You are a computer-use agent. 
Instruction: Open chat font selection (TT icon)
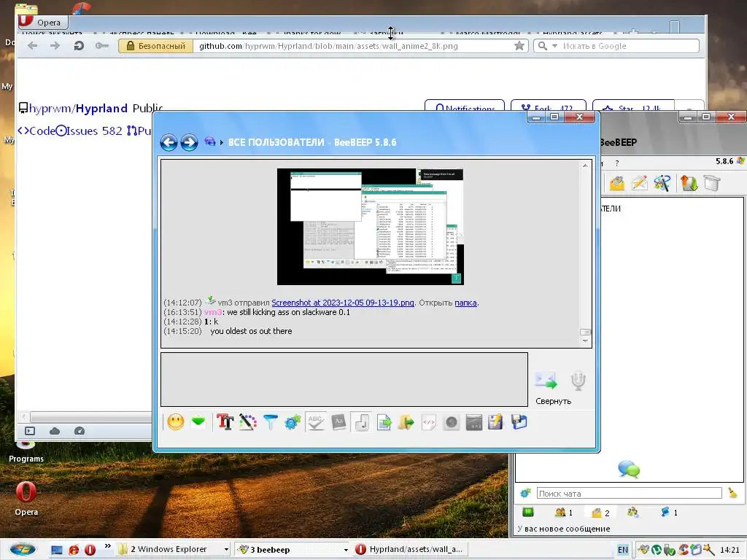pyautogui.click(x=225, y=422)
